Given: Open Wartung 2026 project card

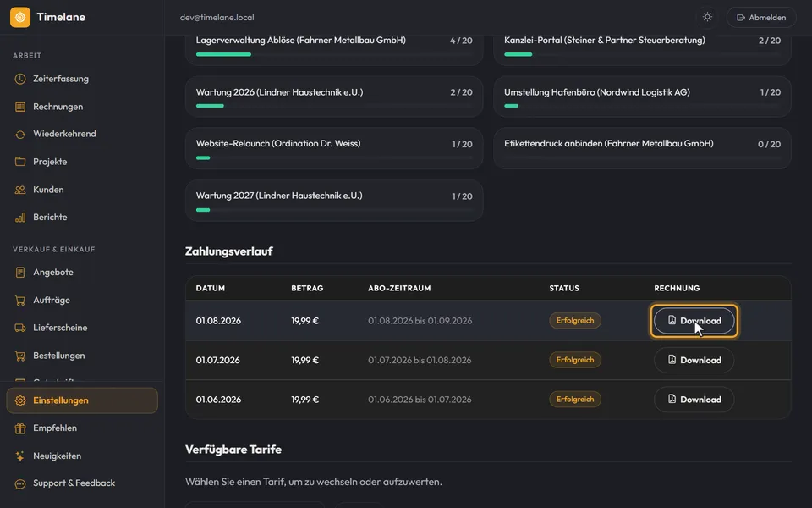Looking at the screenshot, I should click(334, 97).
